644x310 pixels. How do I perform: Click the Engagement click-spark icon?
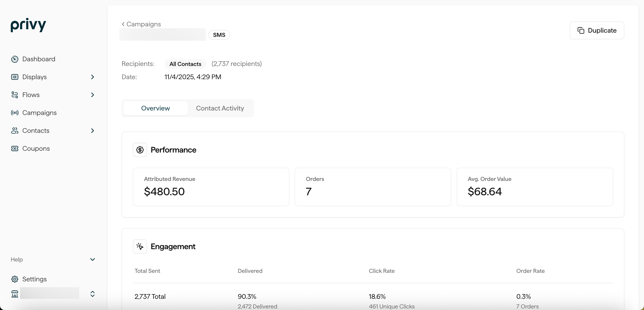coord(140,246)
